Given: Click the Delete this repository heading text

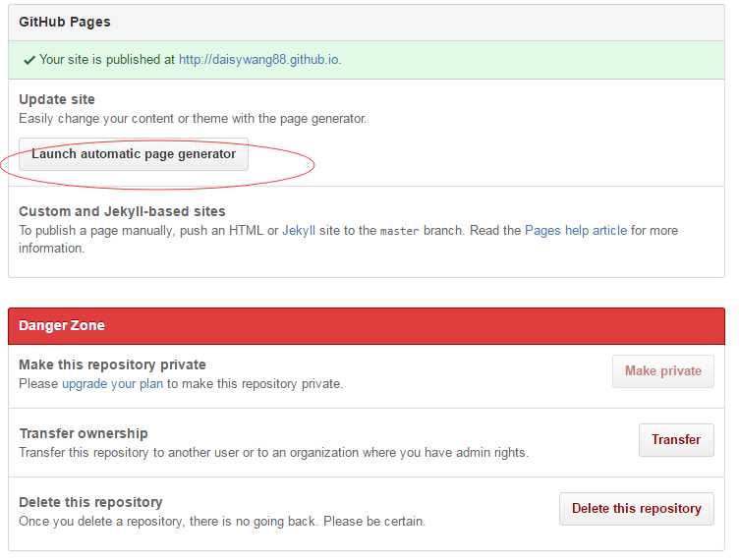Looking at the screenshot, I should click(x=90, y=502).
